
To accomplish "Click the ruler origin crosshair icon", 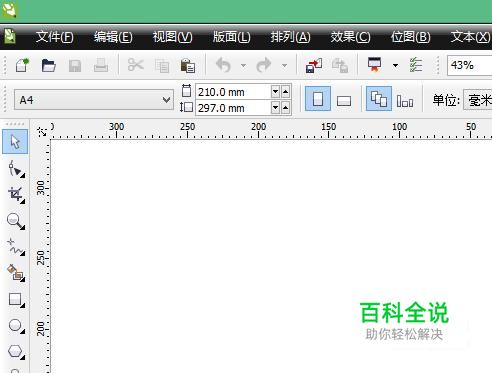I will (x=42, y=132).
